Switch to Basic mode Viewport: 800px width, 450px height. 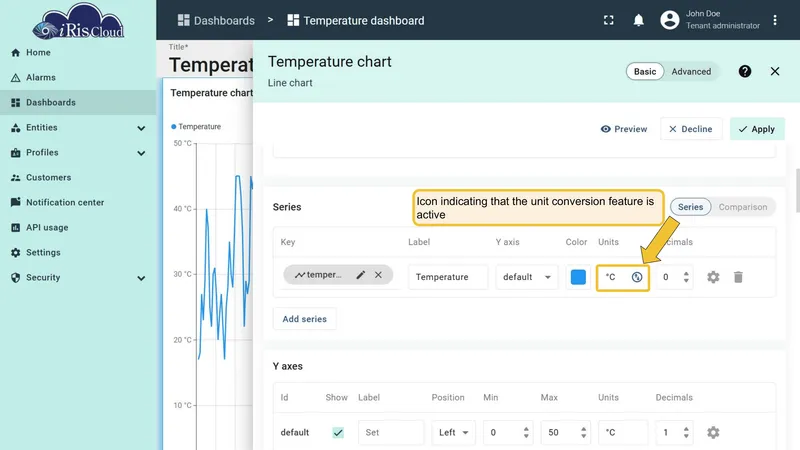coord(645,71)
